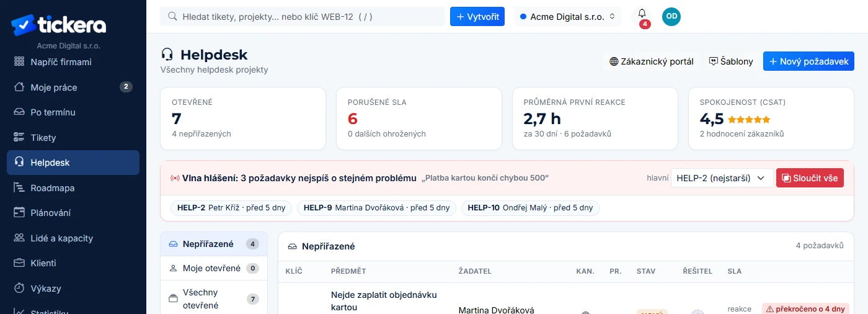Click the Žadatel column header

(474, 271)
